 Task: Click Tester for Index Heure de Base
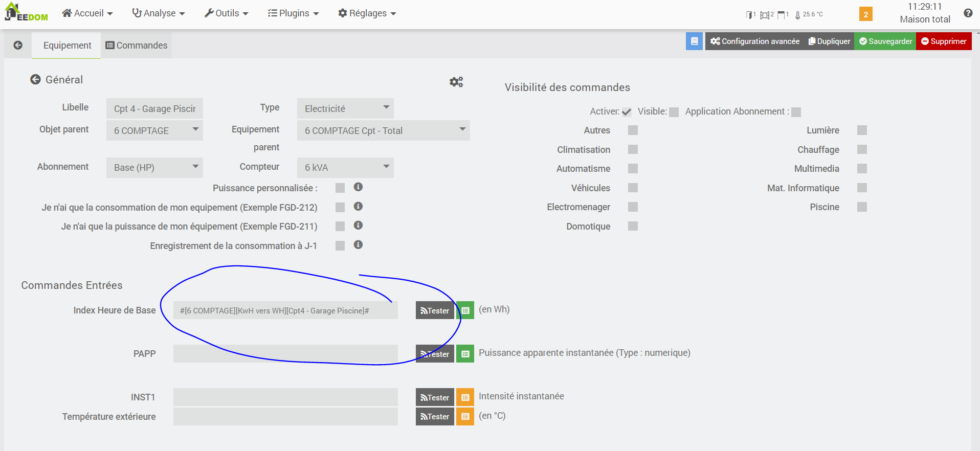[x=435, y=310]
